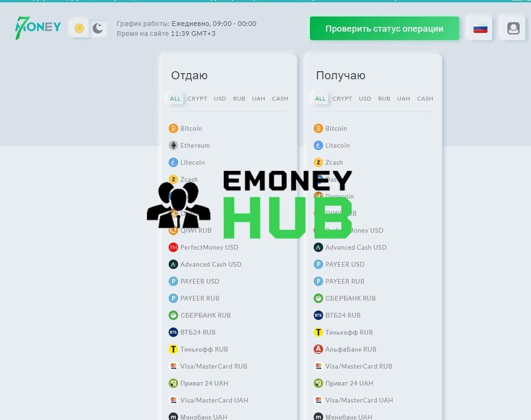Screen dimensions: 531x420
Task: Click Visa/MasterCard UAH text in Получаю list
Action: pos(359,400)
